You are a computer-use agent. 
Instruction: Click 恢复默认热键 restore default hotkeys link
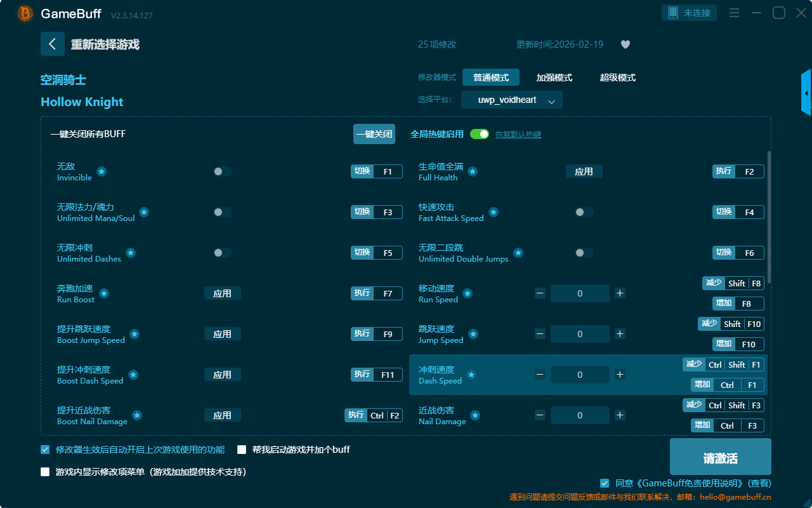coord(518,135)
